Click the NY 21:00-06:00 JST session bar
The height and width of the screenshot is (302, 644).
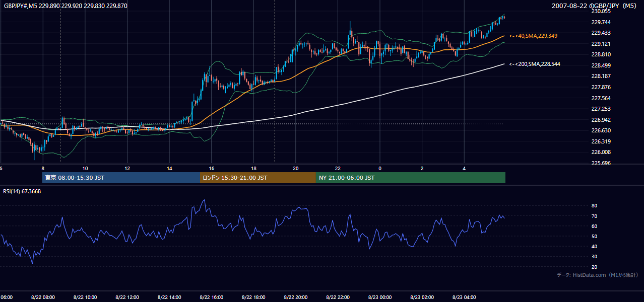(x=411, y=178)
